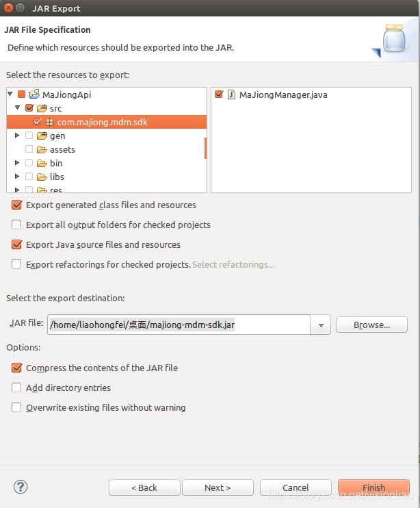Click the MaJiongManager.java file icon
This screenshot has width=420, height=508.
click(231, 94)
